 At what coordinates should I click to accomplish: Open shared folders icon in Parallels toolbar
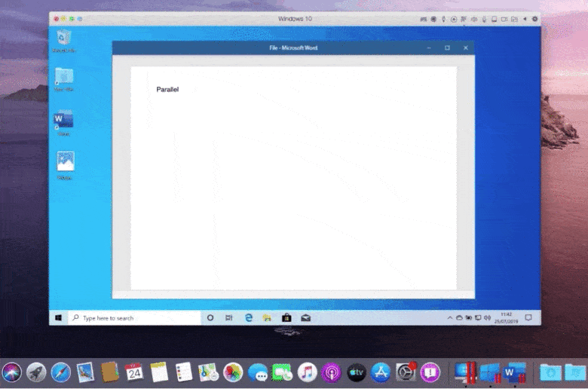tap(514, 19)
